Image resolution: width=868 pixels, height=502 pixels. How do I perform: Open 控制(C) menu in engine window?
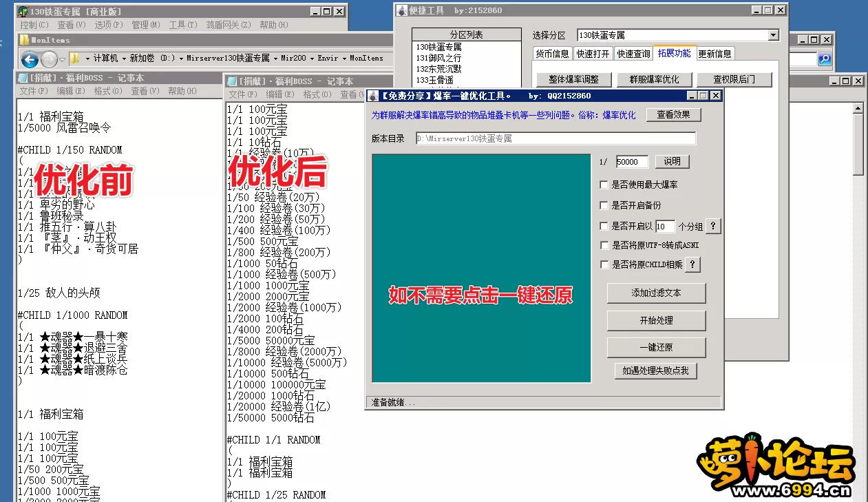click(x=34, y=25)
